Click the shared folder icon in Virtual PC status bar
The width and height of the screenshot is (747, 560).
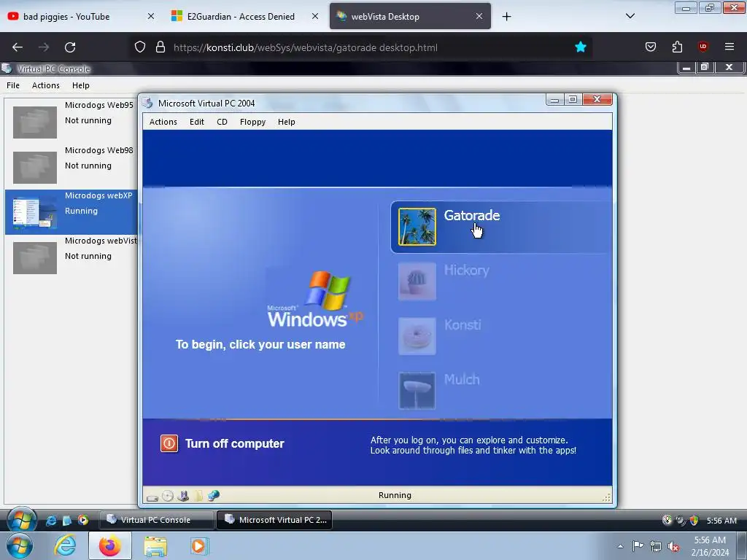(x=198, y=496)
